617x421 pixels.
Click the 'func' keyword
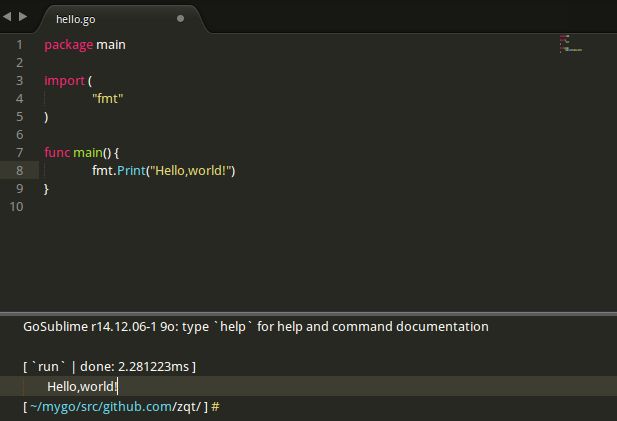[x=57, y=152]
